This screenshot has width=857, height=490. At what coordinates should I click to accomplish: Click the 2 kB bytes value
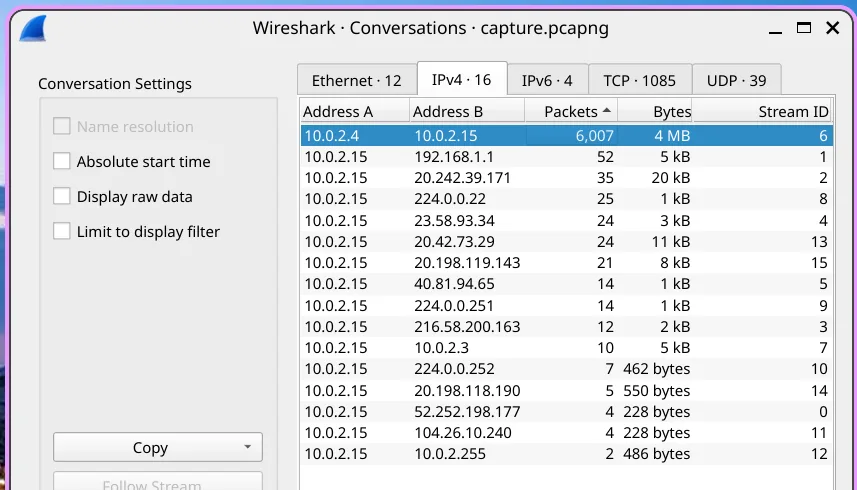click(675, 327)
